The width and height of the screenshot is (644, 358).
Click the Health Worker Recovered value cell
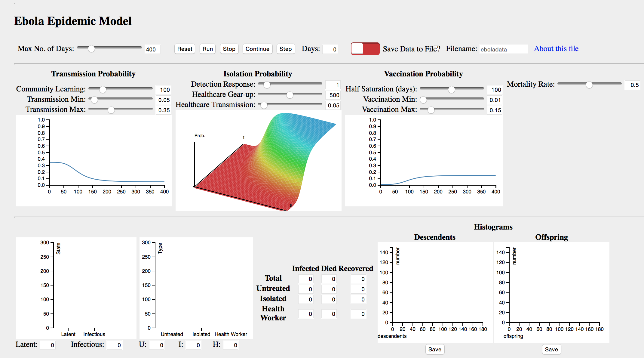tap(358, 314)
